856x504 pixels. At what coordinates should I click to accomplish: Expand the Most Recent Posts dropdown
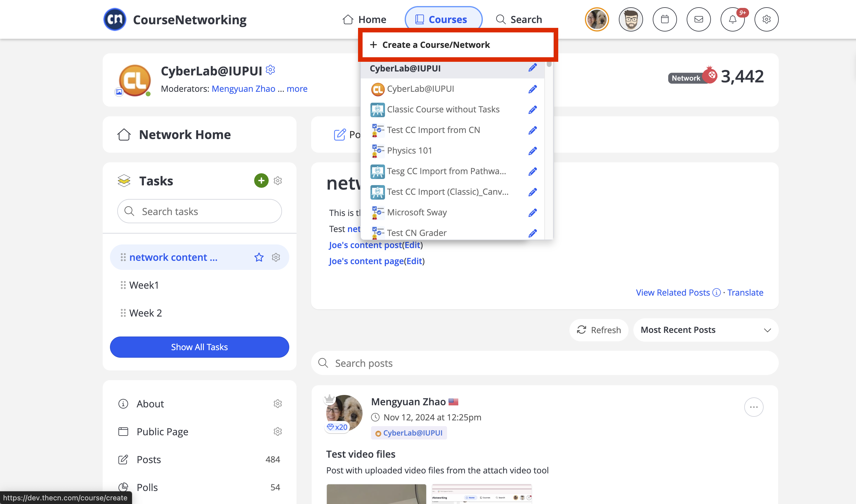706,330
